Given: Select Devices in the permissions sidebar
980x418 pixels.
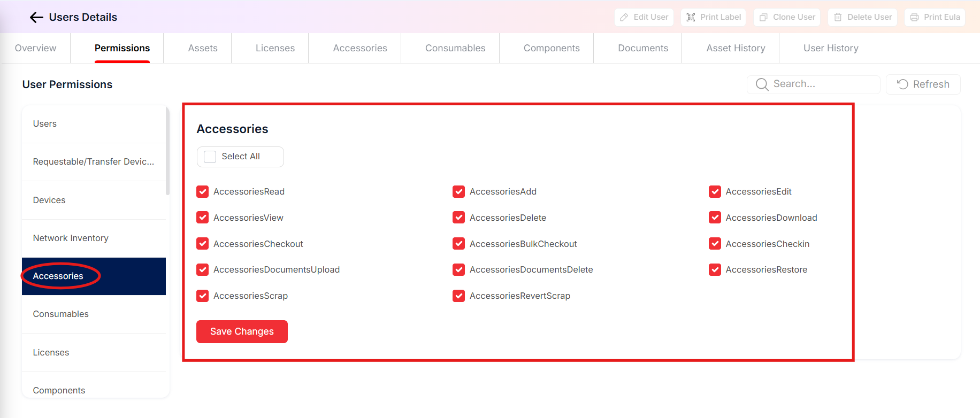Looking at the screenshot, I should pos(94,200).
